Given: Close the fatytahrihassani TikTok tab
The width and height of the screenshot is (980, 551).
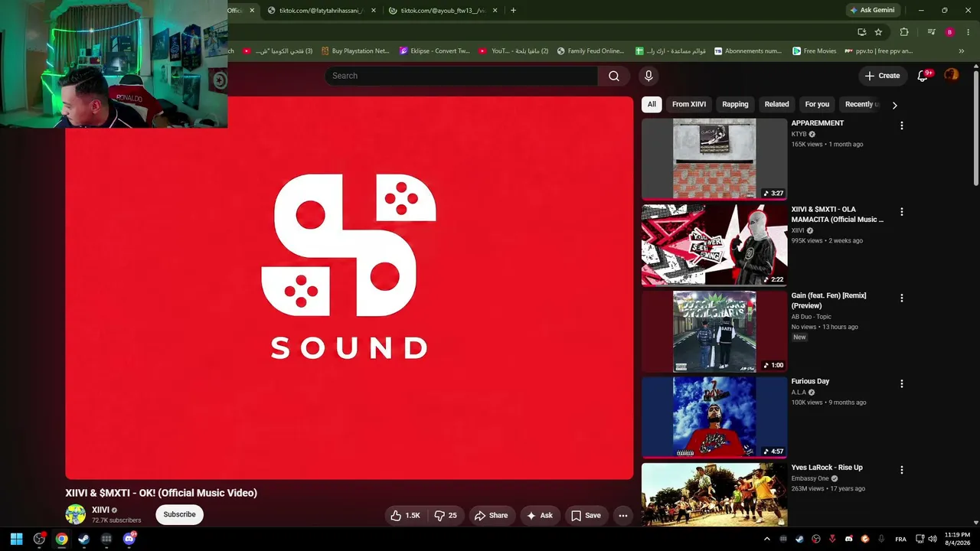Looking at the screenshot, I should point(373,11).
